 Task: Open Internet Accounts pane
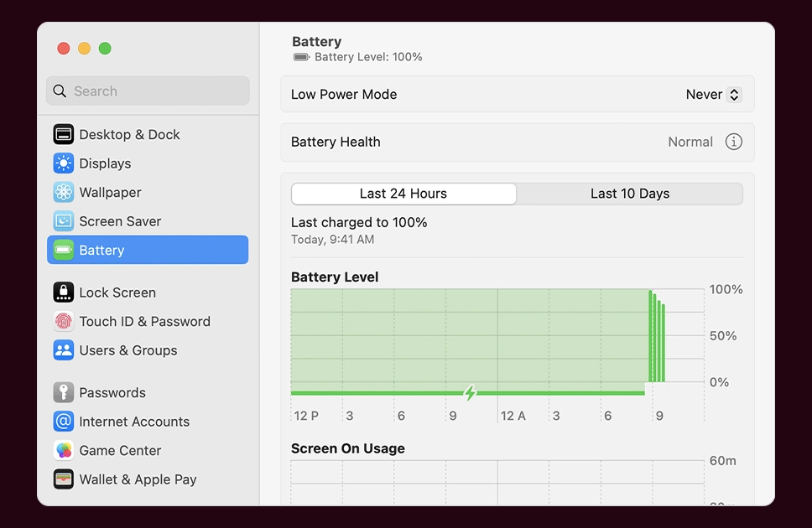[148, 422]
